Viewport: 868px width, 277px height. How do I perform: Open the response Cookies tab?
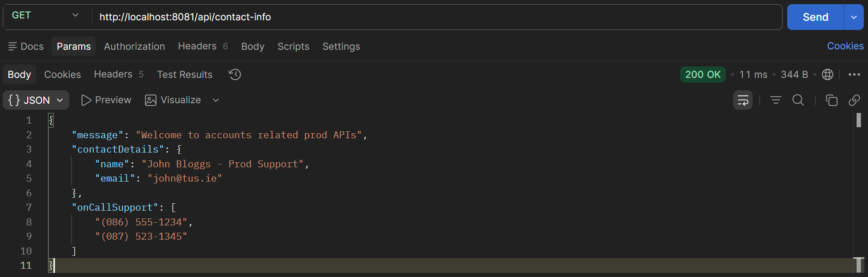62,75
